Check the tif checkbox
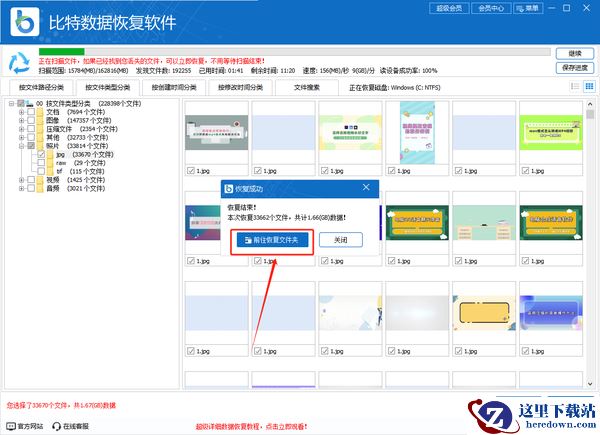Image resolution: width=600 pixels, height=435 pixels. 41,171
